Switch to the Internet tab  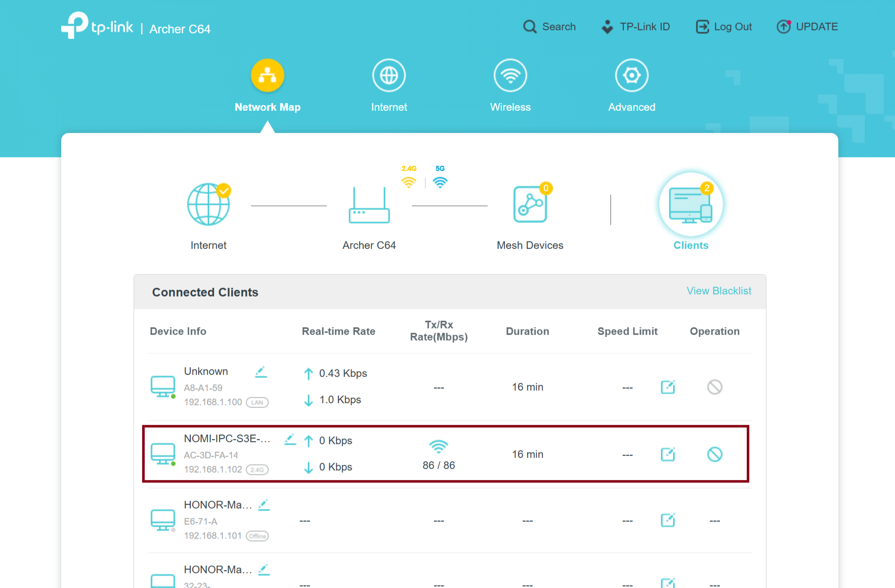tap(389, 86)
